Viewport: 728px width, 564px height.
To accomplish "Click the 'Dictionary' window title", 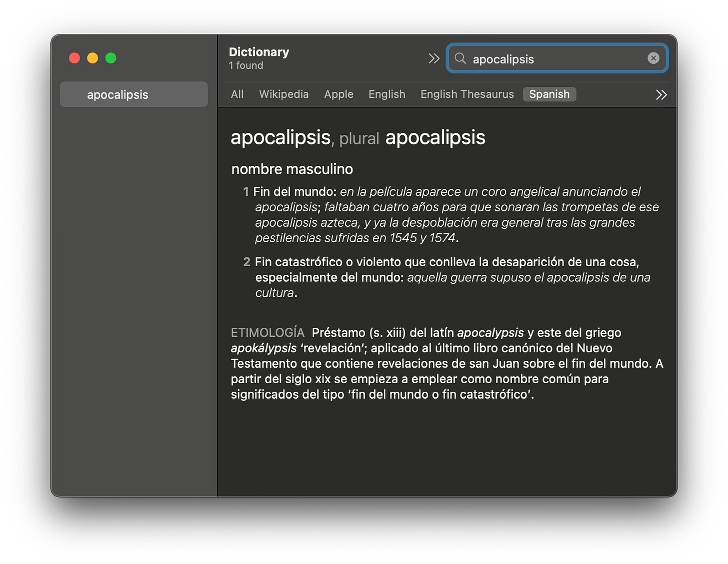I will [x=259, y=52].
